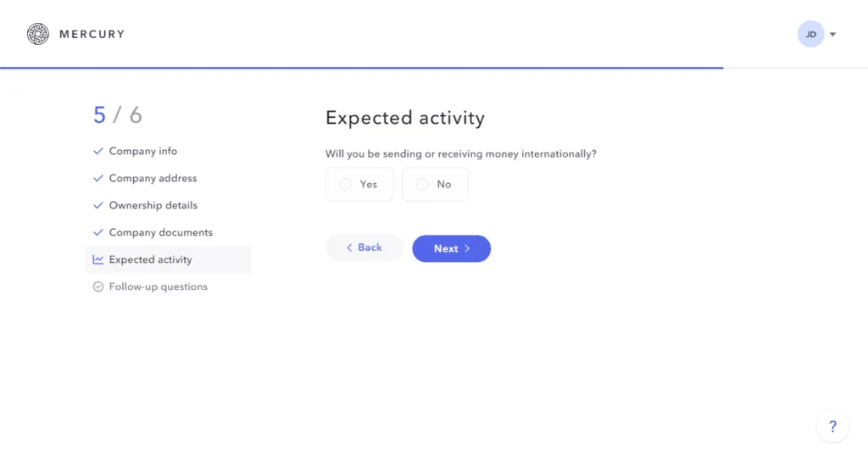Select the Yes radio option
868x456 pixels.
pyautogui.click(x=346, y=184)
